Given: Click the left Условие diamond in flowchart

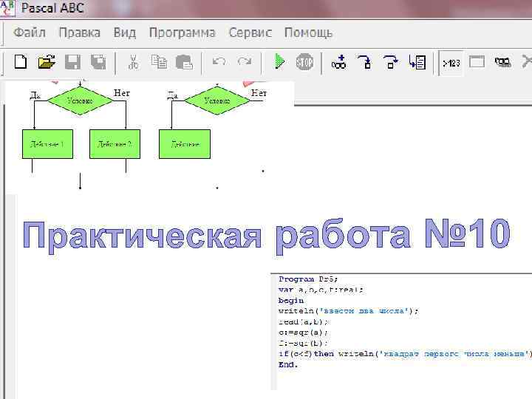Looking at the screenshot, I should (80, 100).
